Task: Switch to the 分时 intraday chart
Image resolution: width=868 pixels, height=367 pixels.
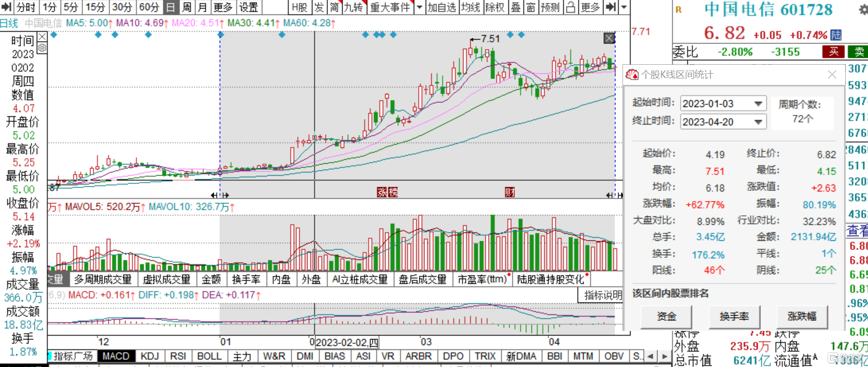Action: point(25,7)
